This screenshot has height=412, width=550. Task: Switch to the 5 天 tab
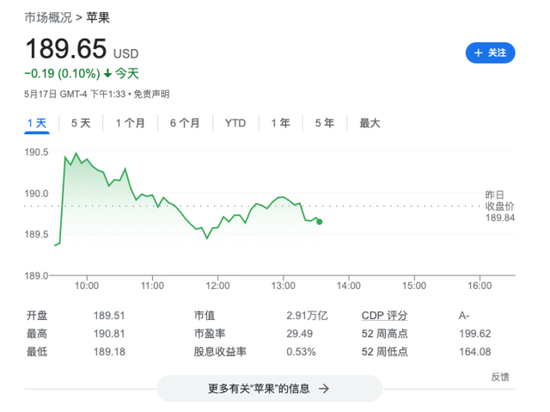click(x=81, y=123)
